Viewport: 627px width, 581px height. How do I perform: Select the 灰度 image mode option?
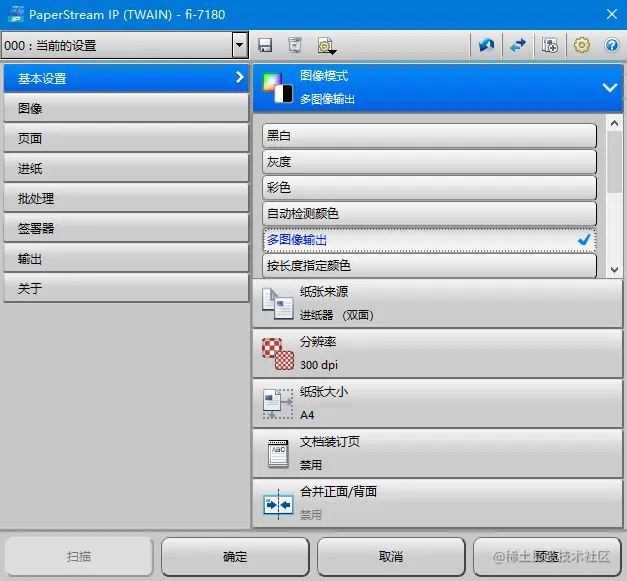[x=429, y=162]
